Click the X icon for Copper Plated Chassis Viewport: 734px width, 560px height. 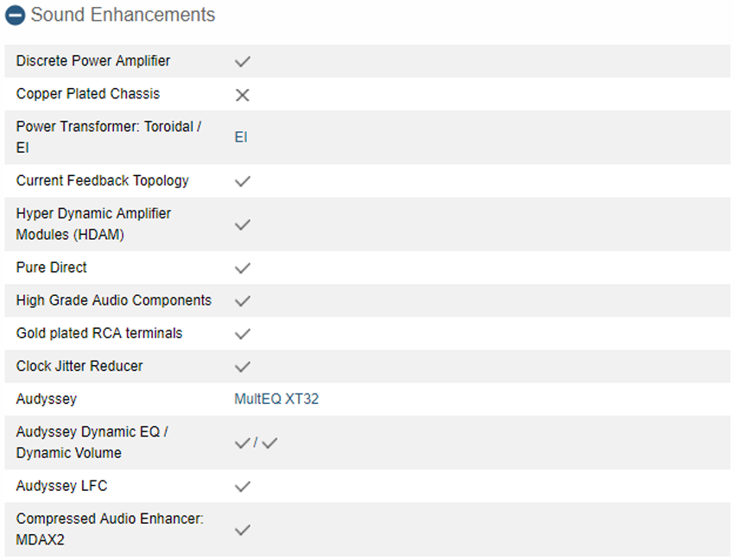point(243,95)
